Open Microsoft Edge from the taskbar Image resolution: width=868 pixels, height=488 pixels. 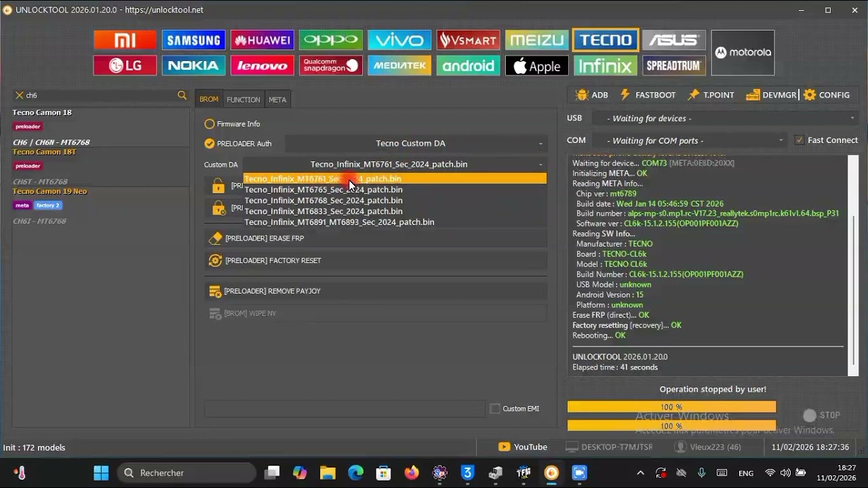[356, 472]
